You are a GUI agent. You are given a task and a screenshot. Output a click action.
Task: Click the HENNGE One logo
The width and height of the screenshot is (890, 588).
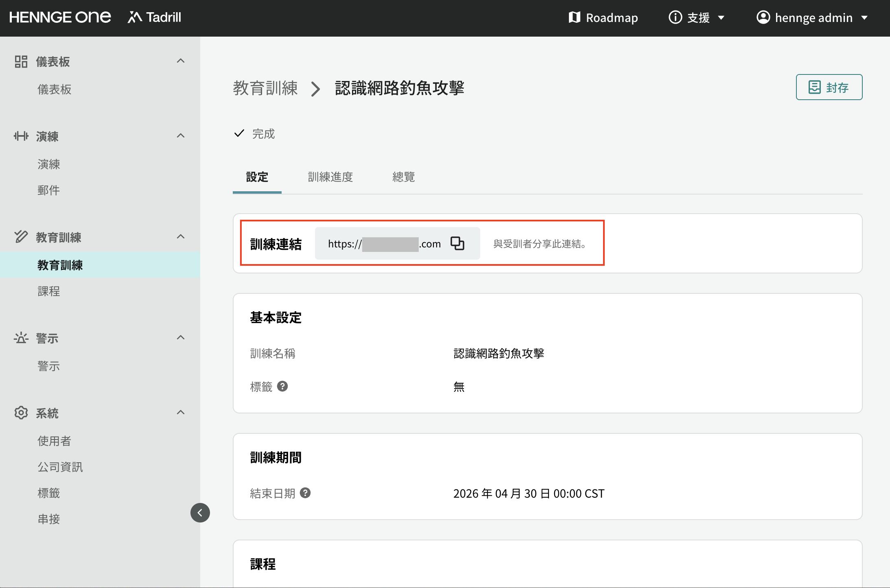coord(60,17)
